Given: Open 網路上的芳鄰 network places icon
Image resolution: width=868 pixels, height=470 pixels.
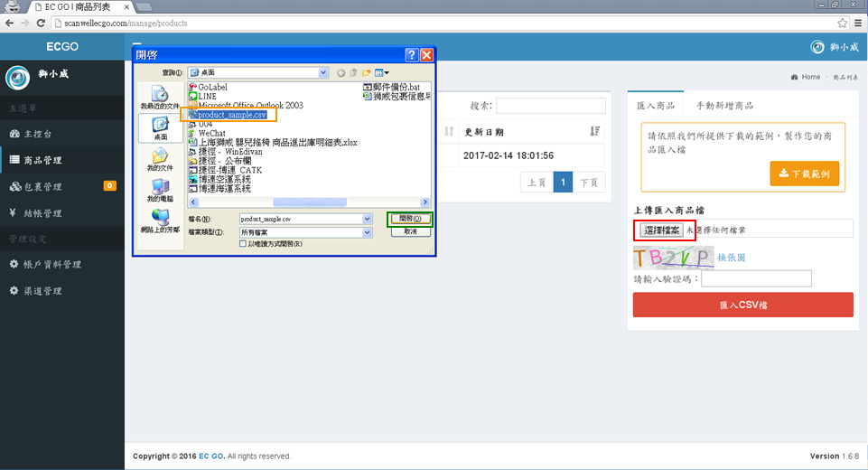Looking at the screenshot, I should click(159, 220).
